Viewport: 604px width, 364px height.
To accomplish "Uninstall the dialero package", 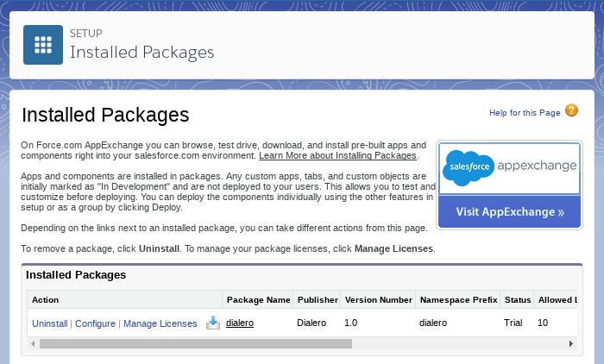I will [50, 323].
